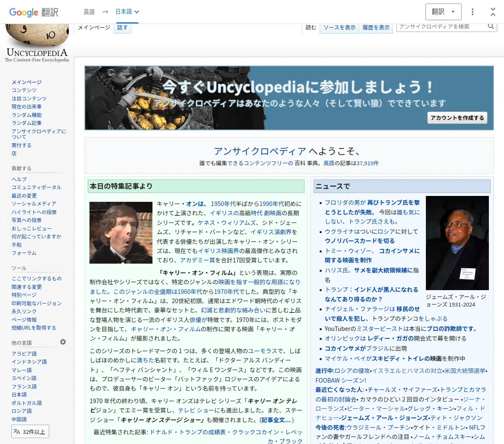
Task: Collapse the Google Translate toolbar
Action: (493, 12)
